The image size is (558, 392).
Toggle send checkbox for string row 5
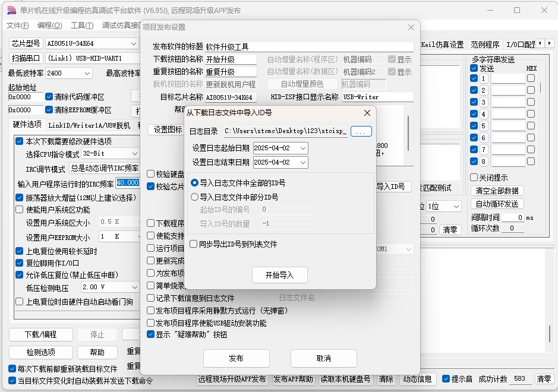point(474,125)
